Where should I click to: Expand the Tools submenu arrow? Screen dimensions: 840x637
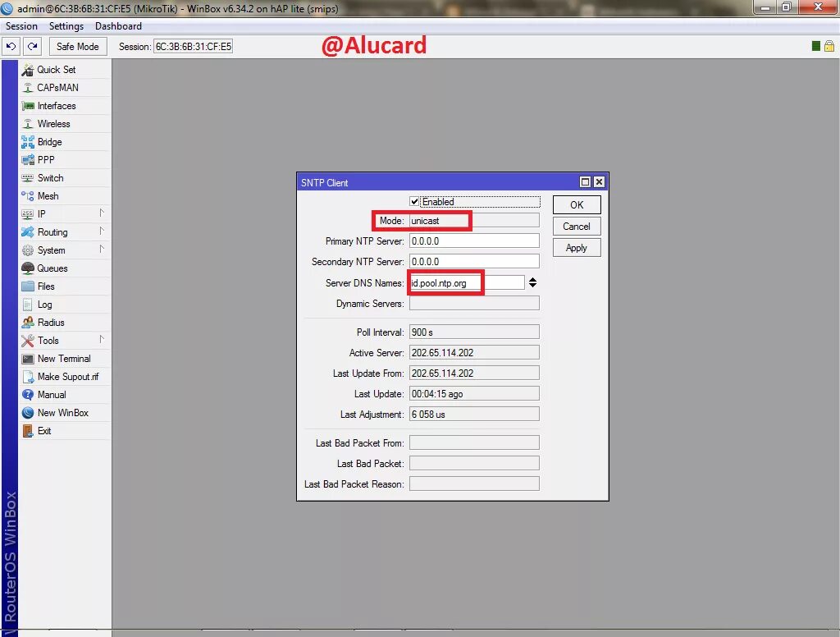pyautogui.click(x=102, y=339)
